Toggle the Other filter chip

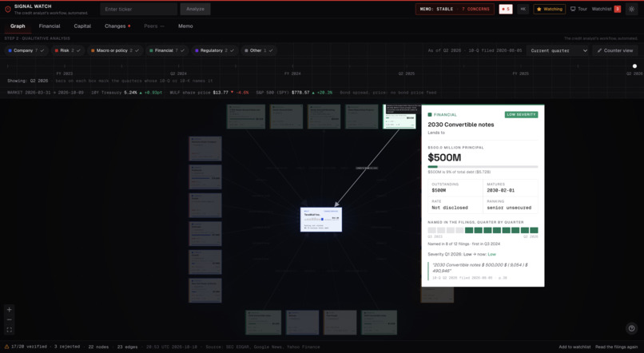point(259,50)
